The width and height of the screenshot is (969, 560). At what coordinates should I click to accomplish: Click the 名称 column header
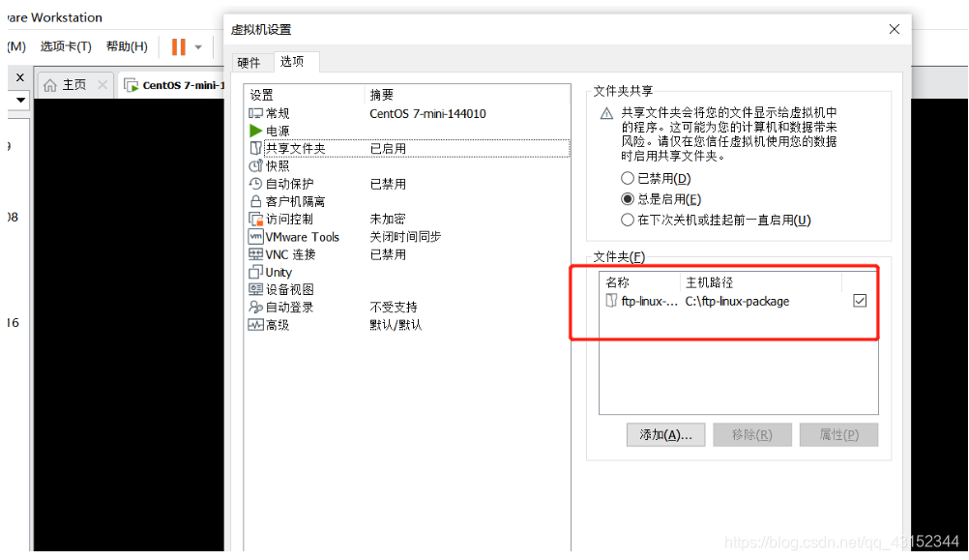coord(639,282)
